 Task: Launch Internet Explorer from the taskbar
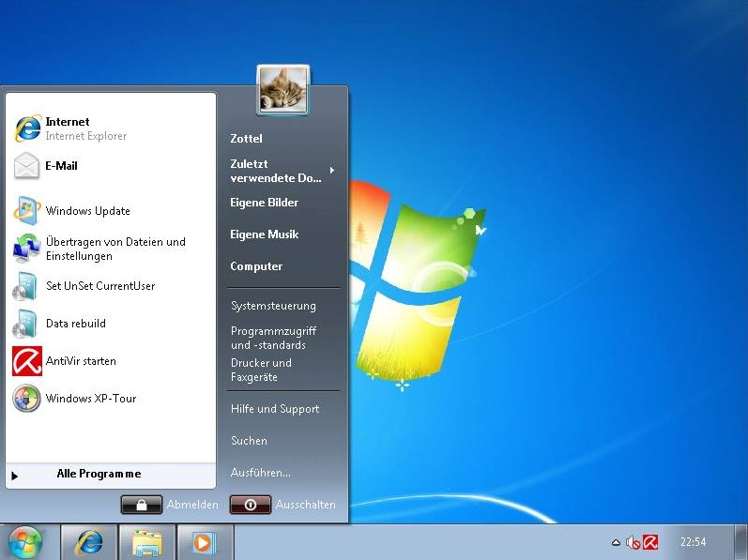coord(89,542)
